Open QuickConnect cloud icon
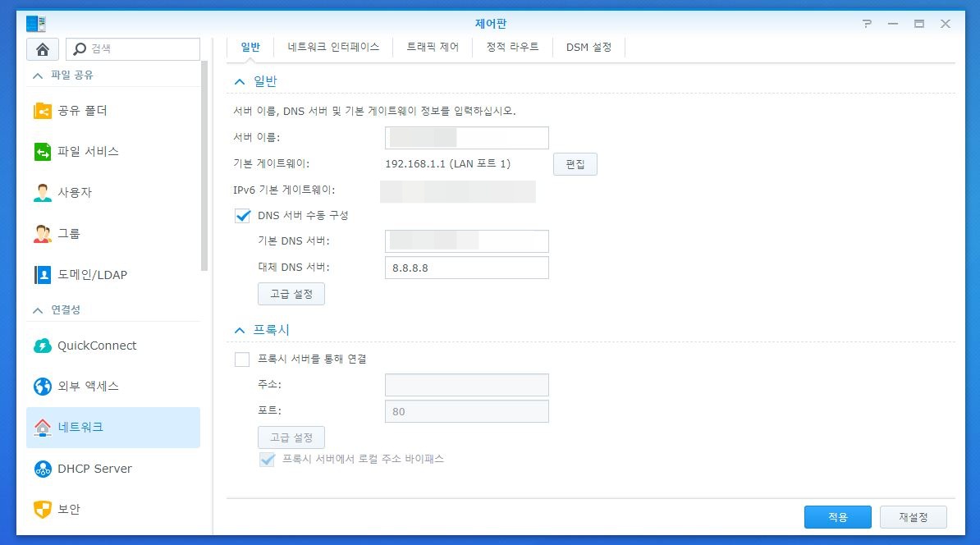 pos(43,346)
